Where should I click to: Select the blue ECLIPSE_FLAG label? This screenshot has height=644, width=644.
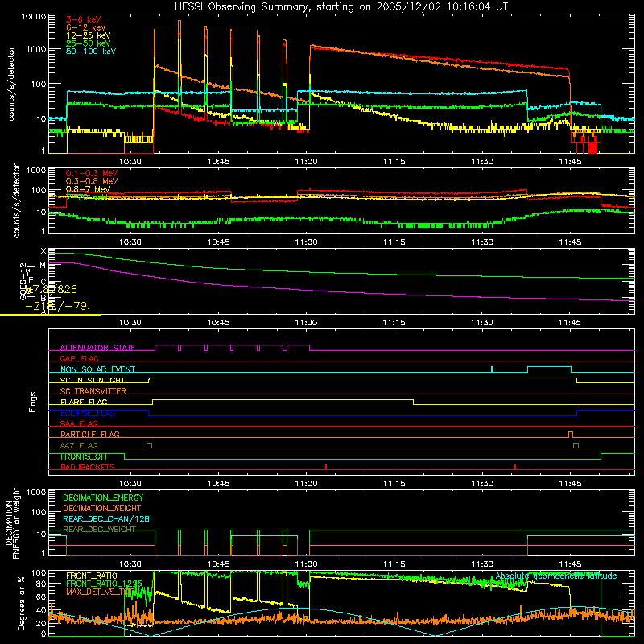tap(88, 413)
